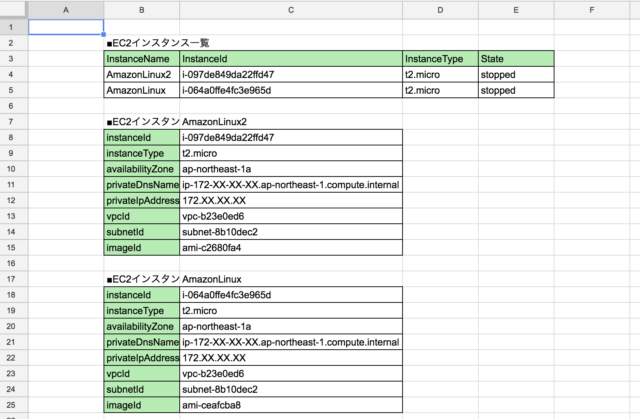Select ap-northeast-1a value in row 20
This screenshot has width=640, height=419.
pos(291,326)
